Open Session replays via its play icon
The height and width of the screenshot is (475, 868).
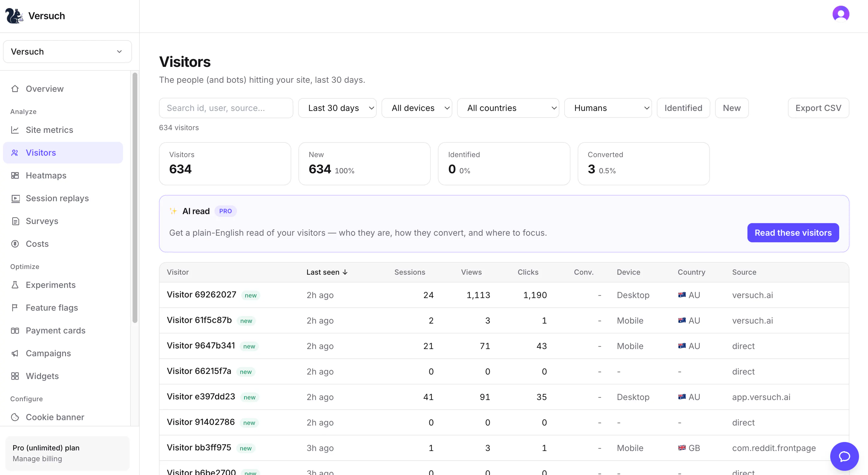(x=15, y=199)
